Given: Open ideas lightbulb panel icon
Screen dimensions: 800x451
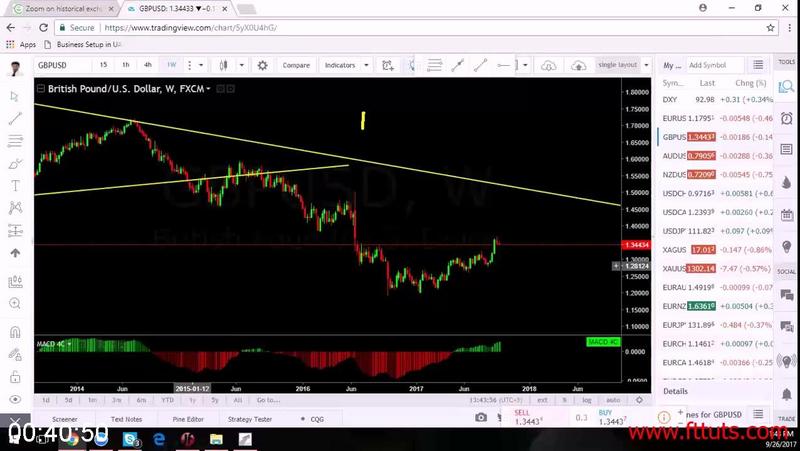Looking at the screenshot, I should 786,246.
